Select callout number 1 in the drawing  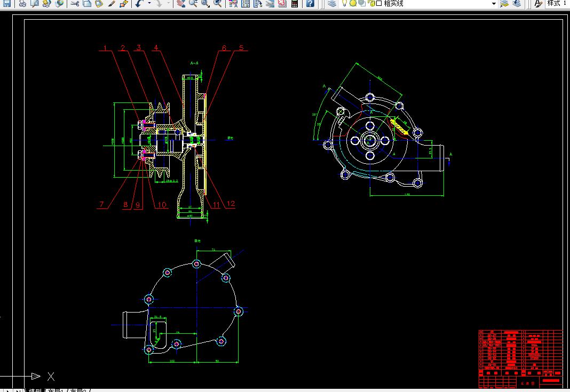click(x=106, y=47)
